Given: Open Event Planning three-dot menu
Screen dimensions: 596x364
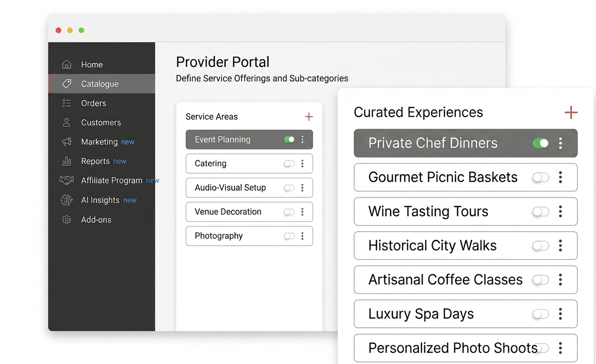Looking at the screenshot, I should click(302, 140).
